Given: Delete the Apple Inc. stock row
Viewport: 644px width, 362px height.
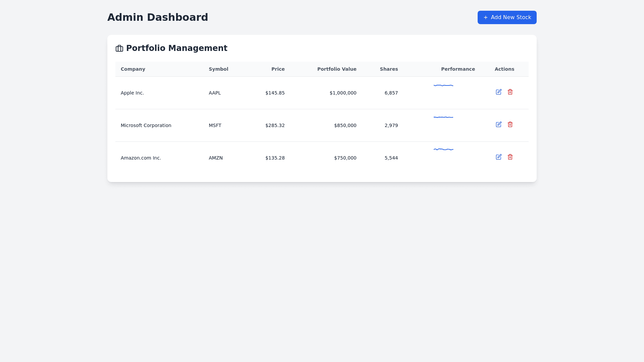Looking at the screenshot, I should (x=510, y=92).
